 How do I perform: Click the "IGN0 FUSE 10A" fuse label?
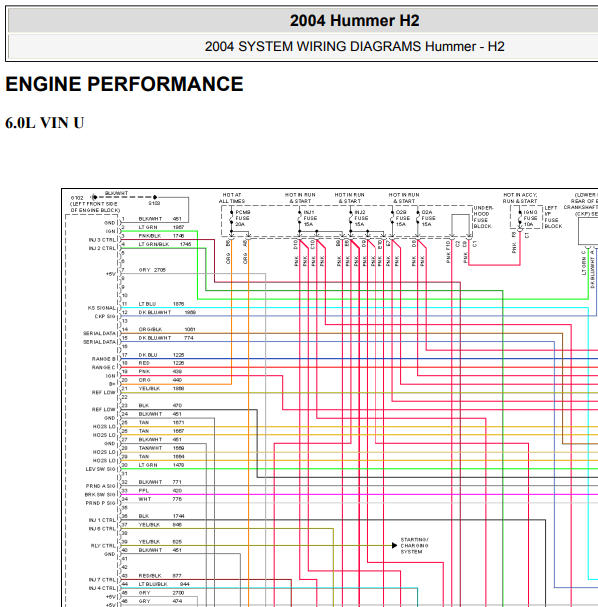530,218
